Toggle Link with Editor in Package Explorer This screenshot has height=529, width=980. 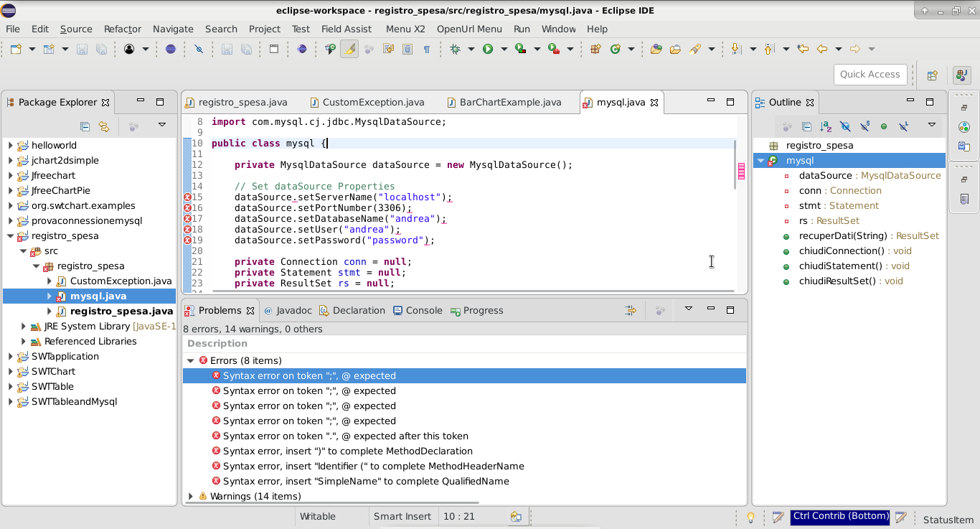coord(104,126)
